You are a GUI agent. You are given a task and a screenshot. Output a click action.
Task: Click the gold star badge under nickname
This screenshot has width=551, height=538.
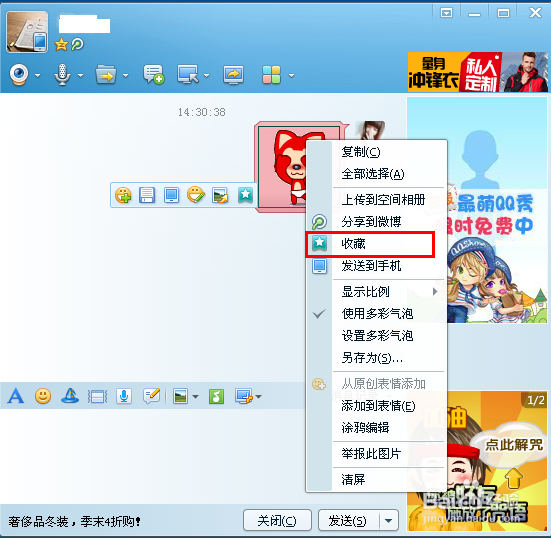pos(61,45)
